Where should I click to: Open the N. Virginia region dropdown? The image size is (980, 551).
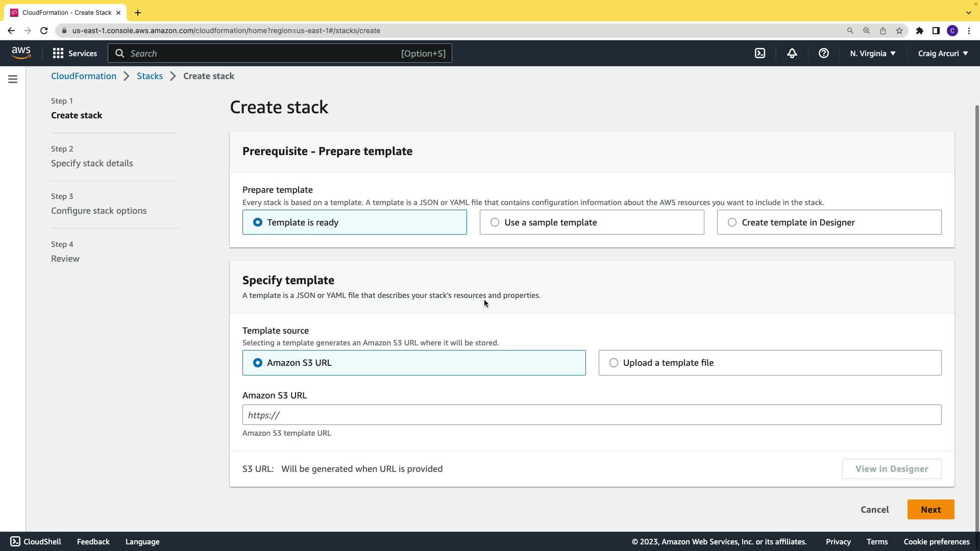point(872,53)
